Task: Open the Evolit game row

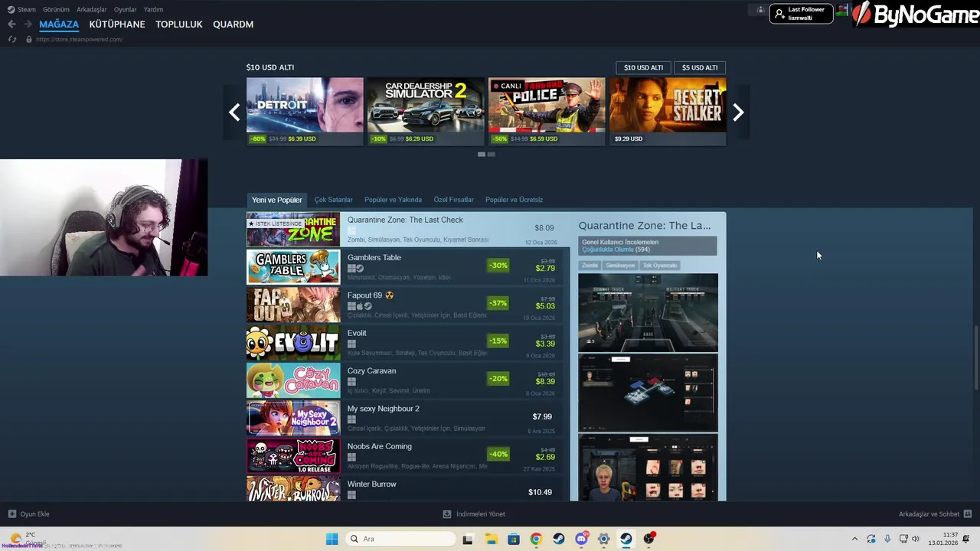Action: (404, 343)
